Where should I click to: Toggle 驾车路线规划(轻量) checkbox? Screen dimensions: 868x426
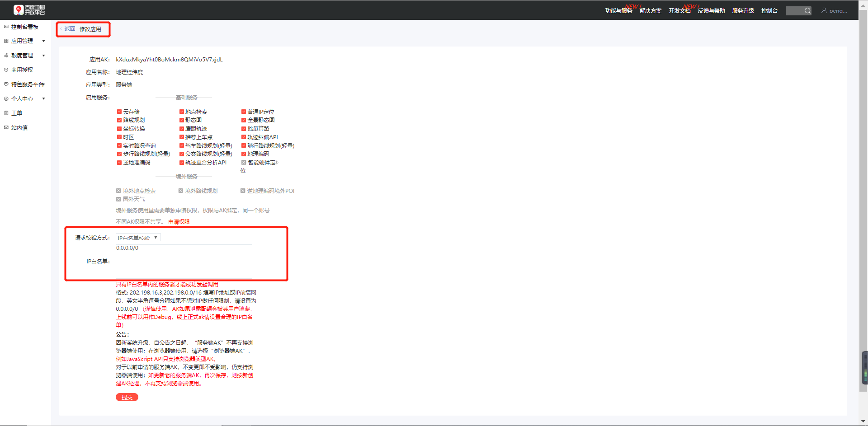click(x=182, y=145)
